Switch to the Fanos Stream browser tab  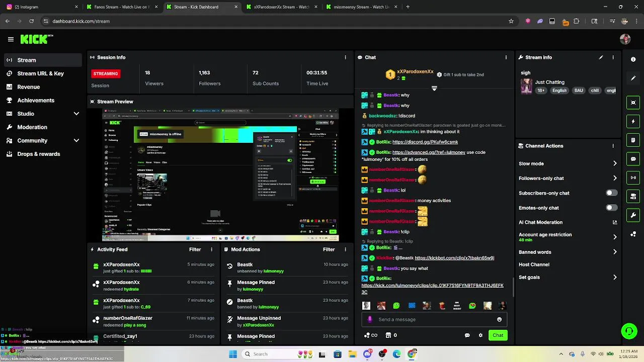[x=122, y=7]
